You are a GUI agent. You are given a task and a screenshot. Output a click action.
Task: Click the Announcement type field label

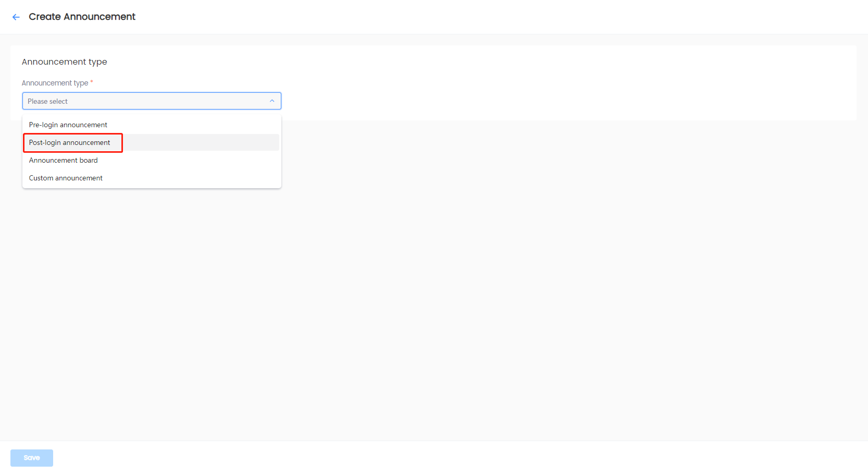coord(55,83)
